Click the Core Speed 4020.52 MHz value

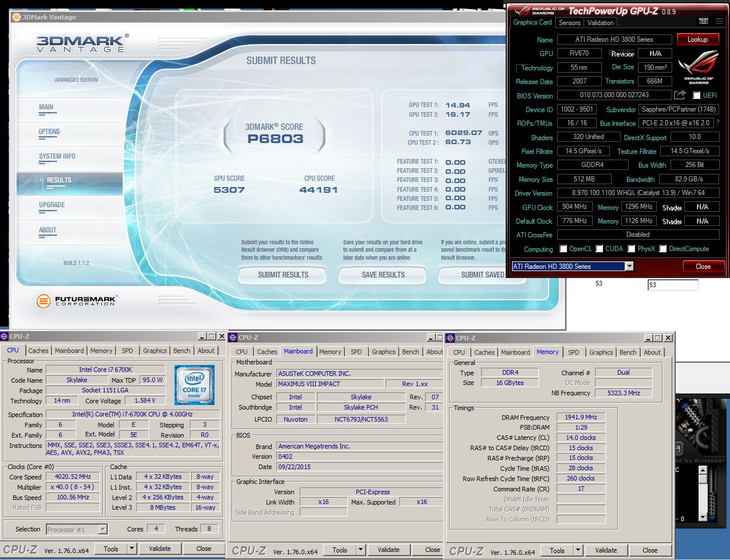(73, 476)
